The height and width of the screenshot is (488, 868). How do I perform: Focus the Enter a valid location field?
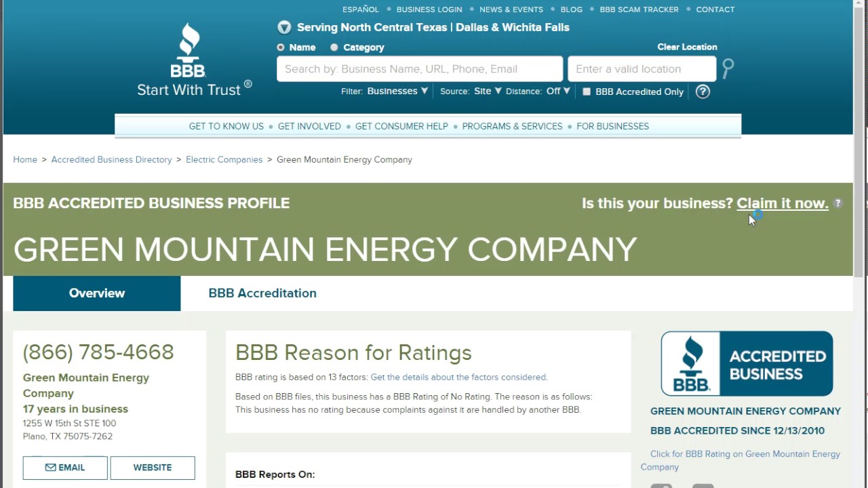point(642,69)
